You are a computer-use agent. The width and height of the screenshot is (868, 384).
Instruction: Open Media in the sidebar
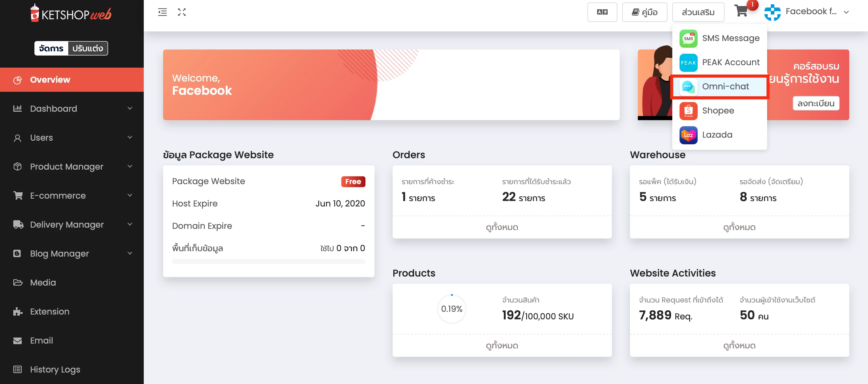[x=72, y=282]
